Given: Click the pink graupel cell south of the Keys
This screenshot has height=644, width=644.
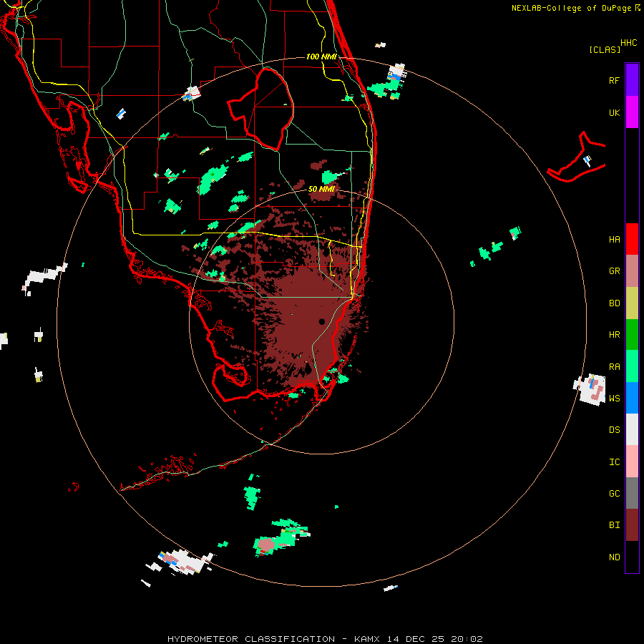Looking at the screenshot, I should (266, 545).
